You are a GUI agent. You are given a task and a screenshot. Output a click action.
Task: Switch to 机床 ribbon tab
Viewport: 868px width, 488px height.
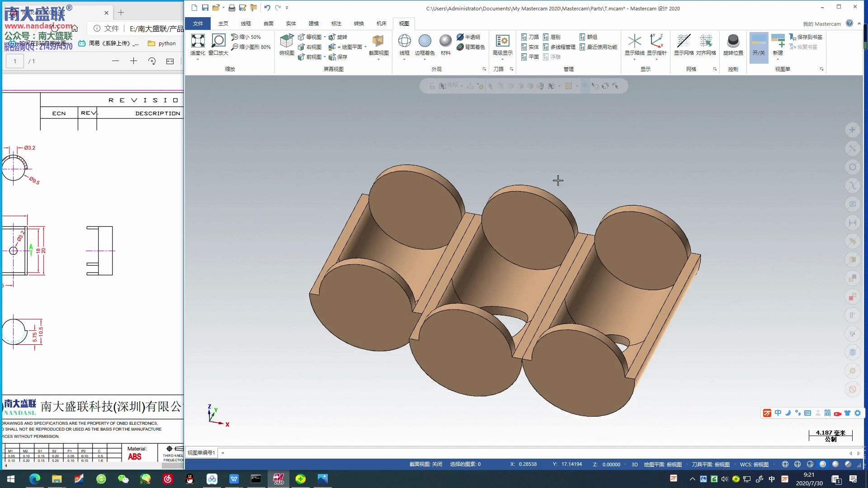[382, 23]
